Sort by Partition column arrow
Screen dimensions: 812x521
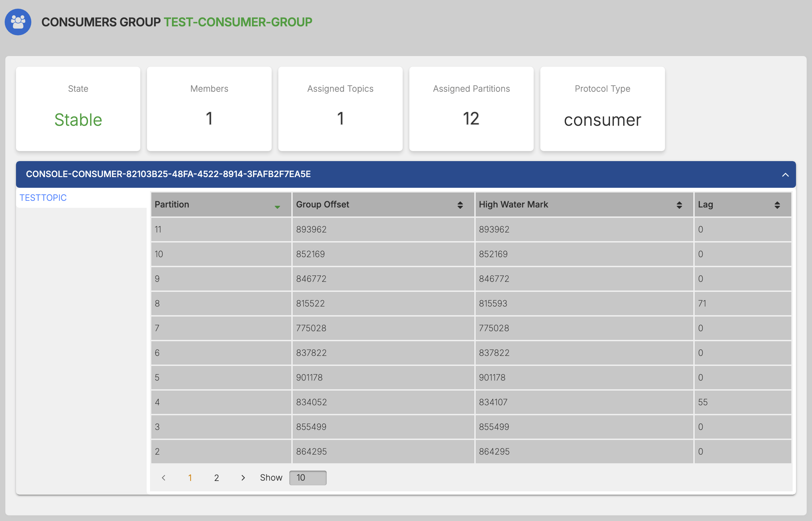pos(277,207)
